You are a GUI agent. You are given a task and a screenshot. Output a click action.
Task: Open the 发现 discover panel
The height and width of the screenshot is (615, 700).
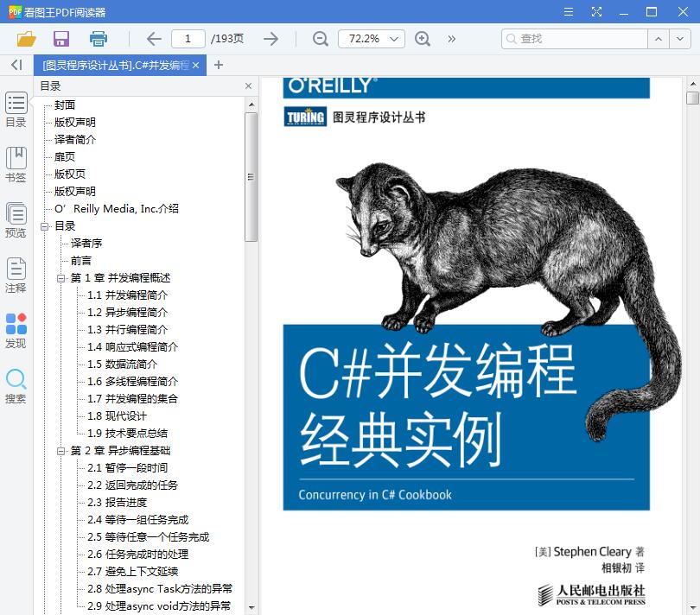(x=16, y=331)
